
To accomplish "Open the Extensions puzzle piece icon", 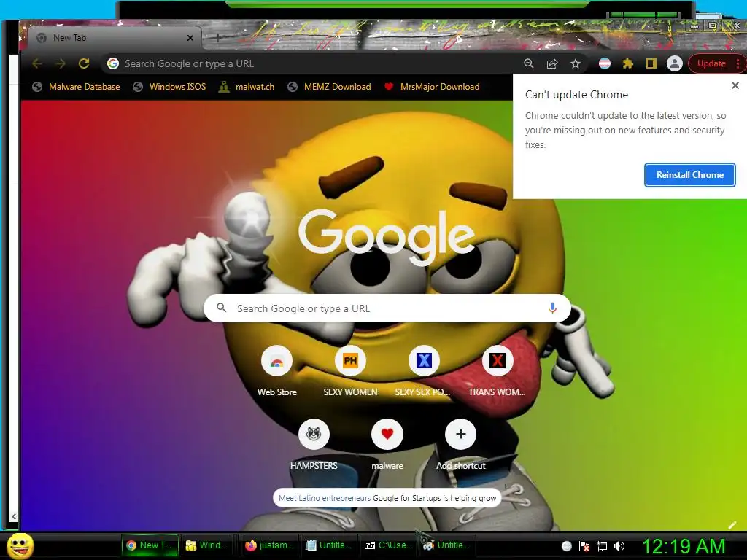I will coord(628,63).
